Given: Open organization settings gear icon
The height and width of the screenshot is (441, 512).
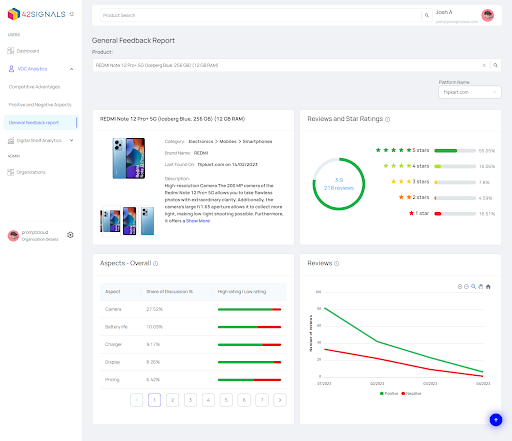Looking at the screenshot, I should [x=70, y=235].
